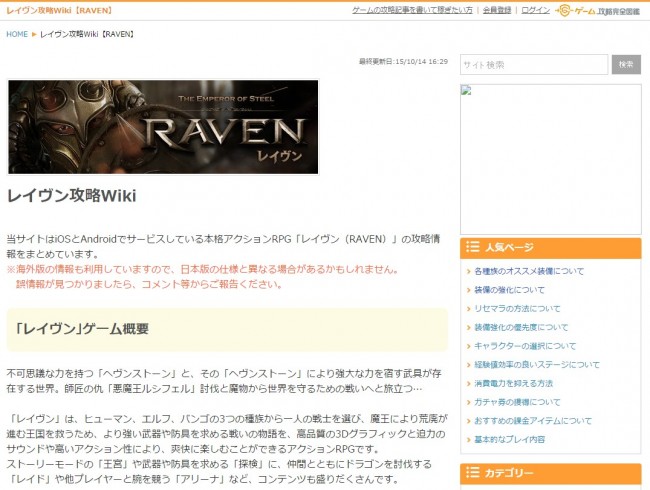
Task: Click the orange breadcrumb arrow after HOME
Action: pyautogui.click(x=34, y=34)
